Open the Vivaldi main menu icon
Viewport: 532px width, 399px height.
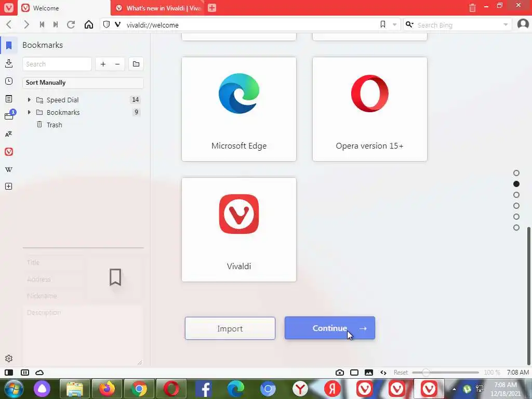tap(8, 7)
